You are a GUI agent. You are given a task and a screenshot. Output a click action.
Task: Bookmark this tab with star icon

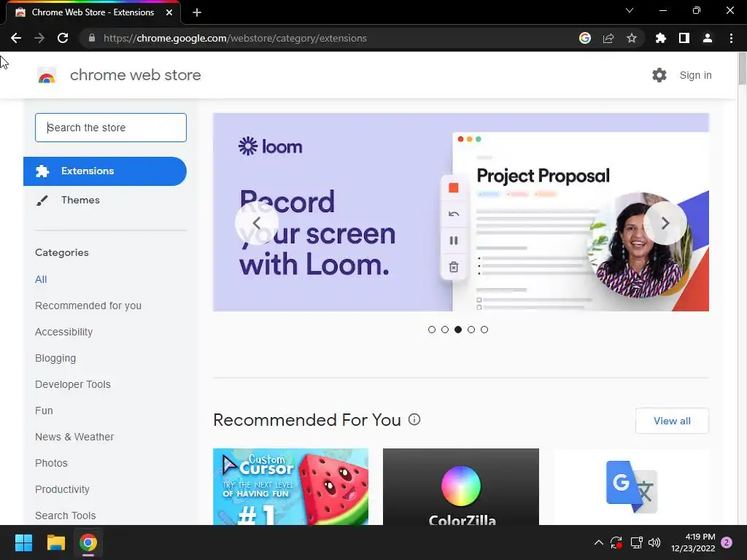pyautogui.click(x=631, y=38)
